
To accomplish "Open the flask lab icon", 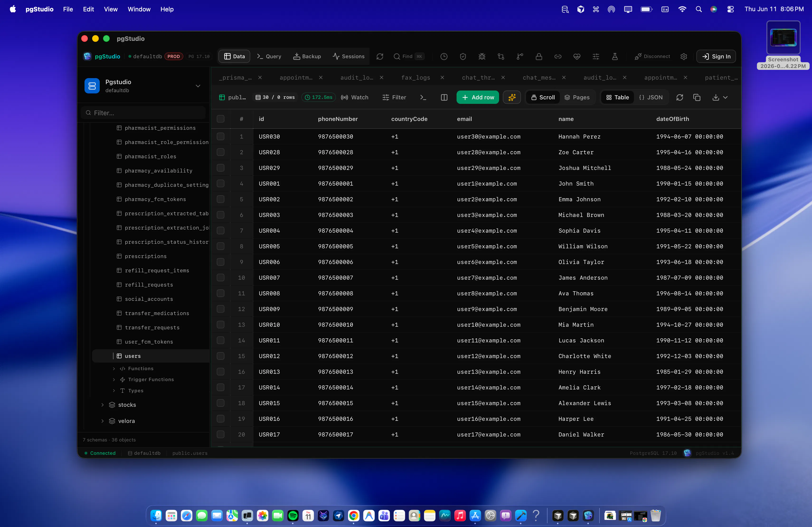I will 615,56.
